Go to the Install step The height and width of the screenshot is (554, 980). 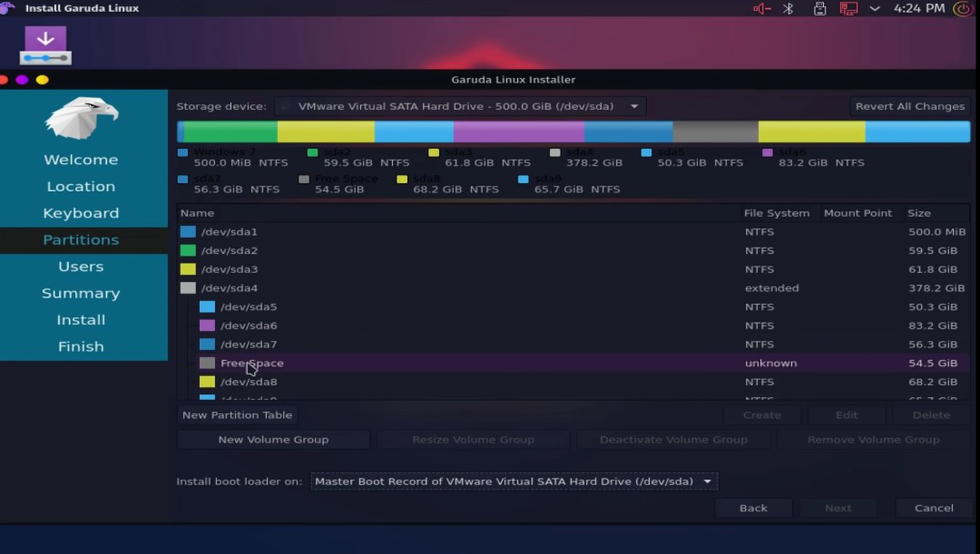click(x=81, y=320)
